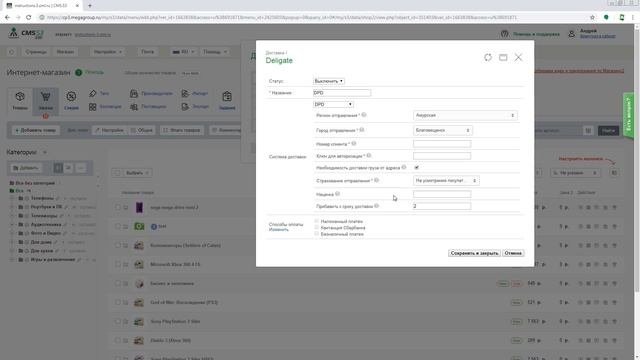Click into the Ключ для авторизации input field
The width and height of the screenshot is (640, 360).
tap(442, 156)
